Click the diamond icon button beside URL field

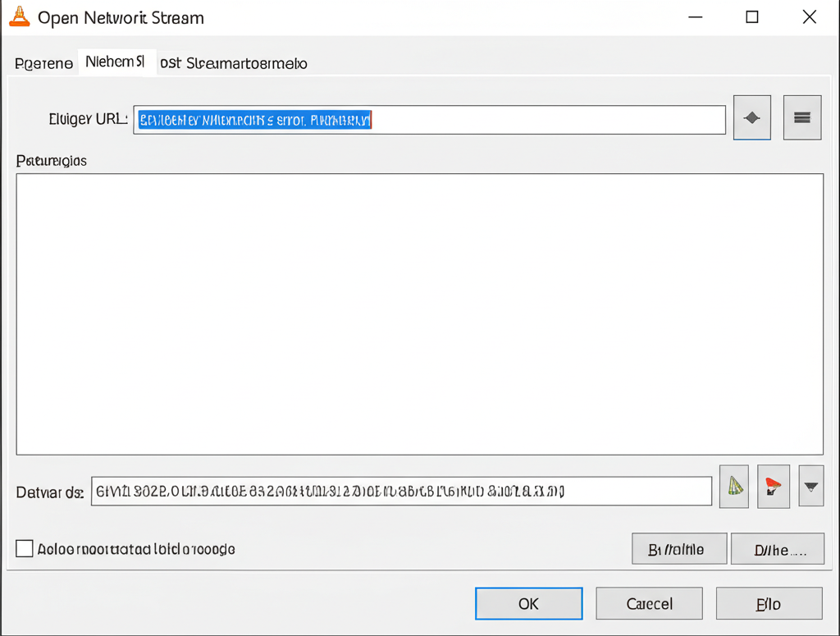[x=751, y=118]
